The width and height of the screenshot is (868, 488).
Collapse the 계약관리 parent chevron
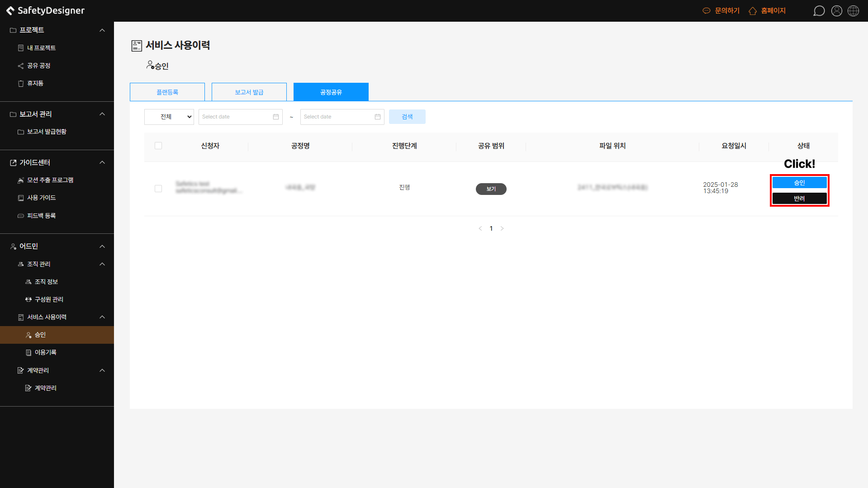102,370
